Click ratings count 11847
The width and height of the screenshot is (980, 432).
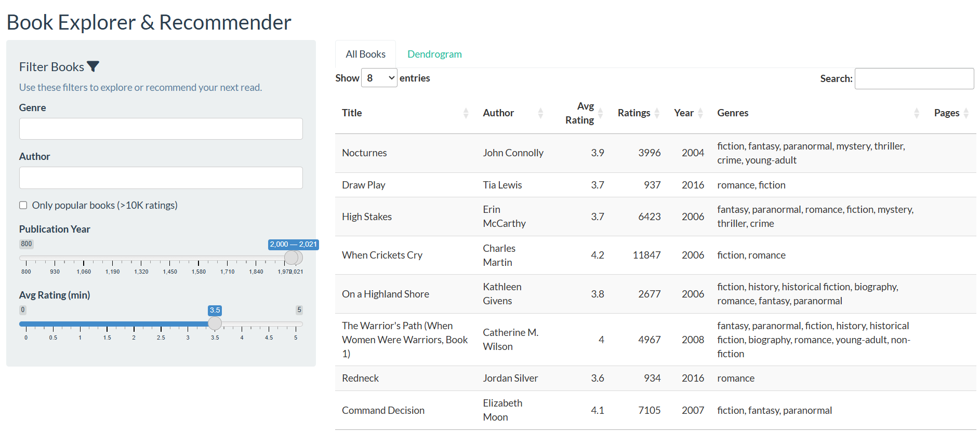coord(646,255)
